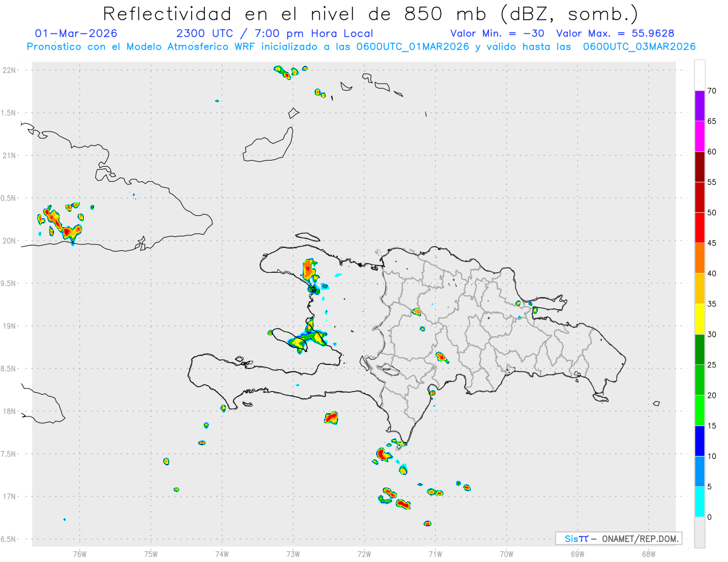Click the magenta 60–65 dBZ color band
This screenshot has height=562, width=728.
click(x=699, y=136)
